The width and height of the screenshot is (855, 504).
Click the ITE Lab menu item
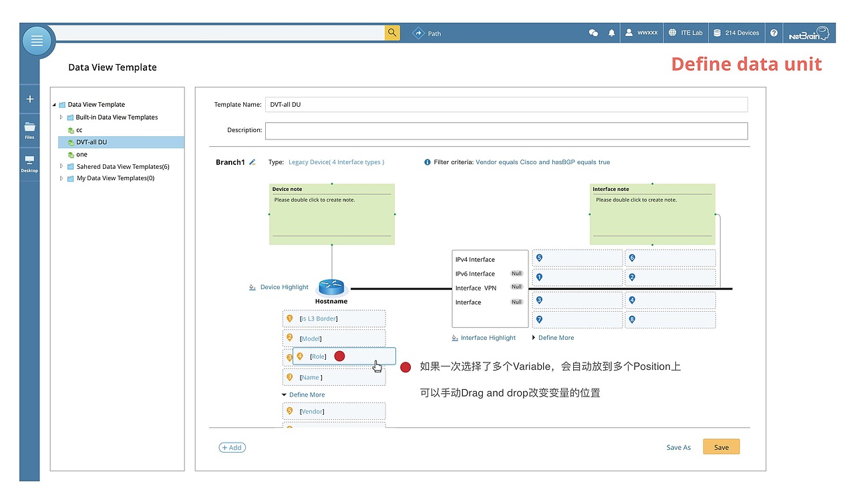(685, 32)
